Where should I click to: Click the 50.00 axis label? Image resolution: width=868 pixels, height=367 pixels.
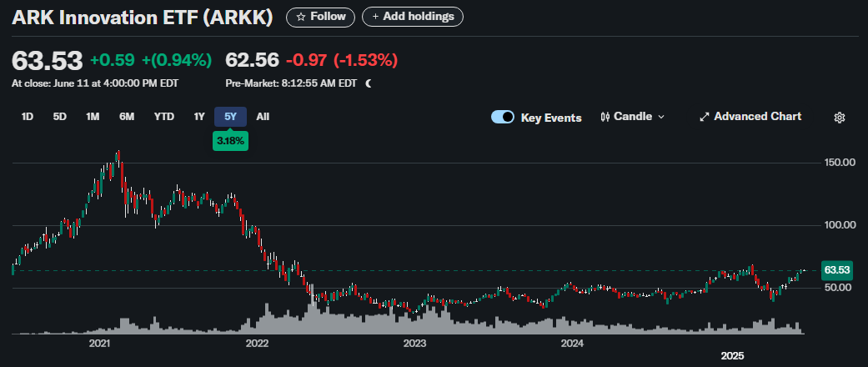point(839,287)
